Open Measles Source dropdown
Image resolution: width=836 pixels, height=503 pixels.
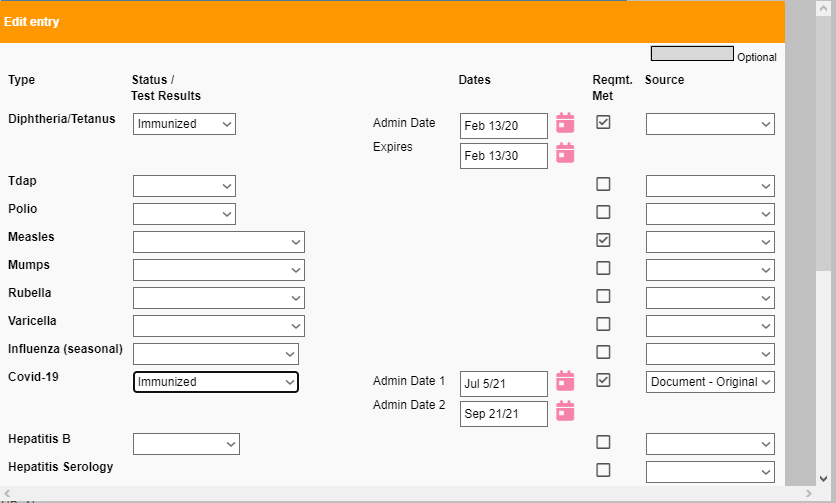710,242
